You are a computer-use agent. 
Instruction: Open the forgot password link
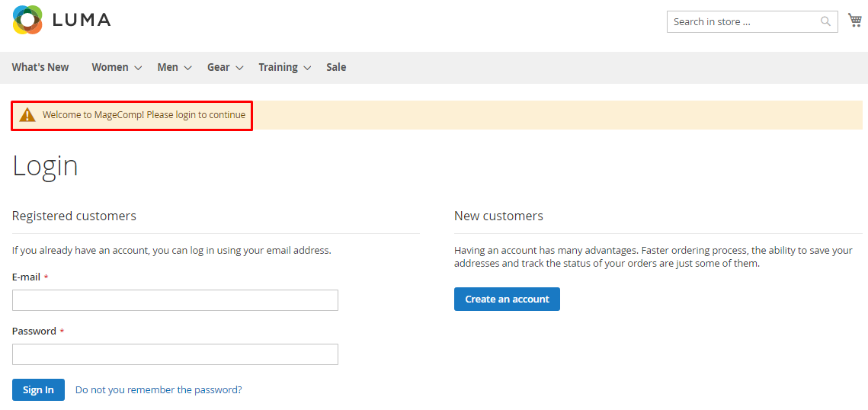click(159, 389)
